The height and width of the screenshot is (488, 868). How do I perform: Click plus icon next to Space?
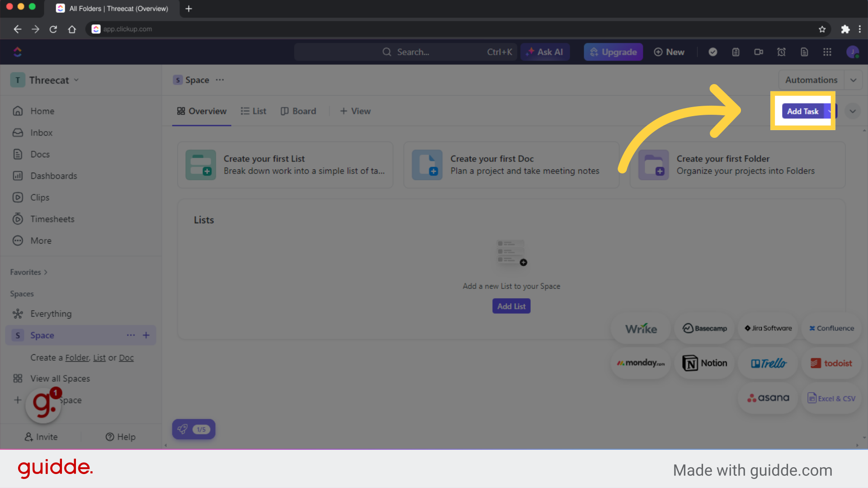146,335
